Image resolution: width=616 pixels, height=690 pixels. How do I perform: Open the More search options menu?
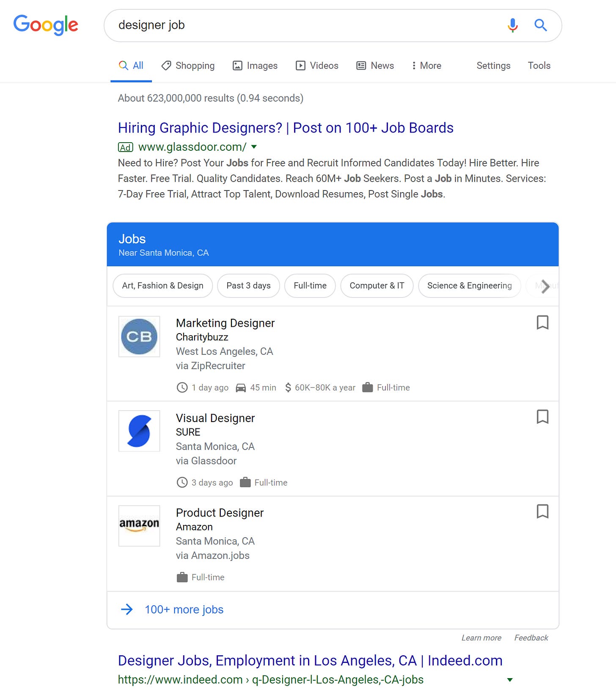[x=426, y=66]
